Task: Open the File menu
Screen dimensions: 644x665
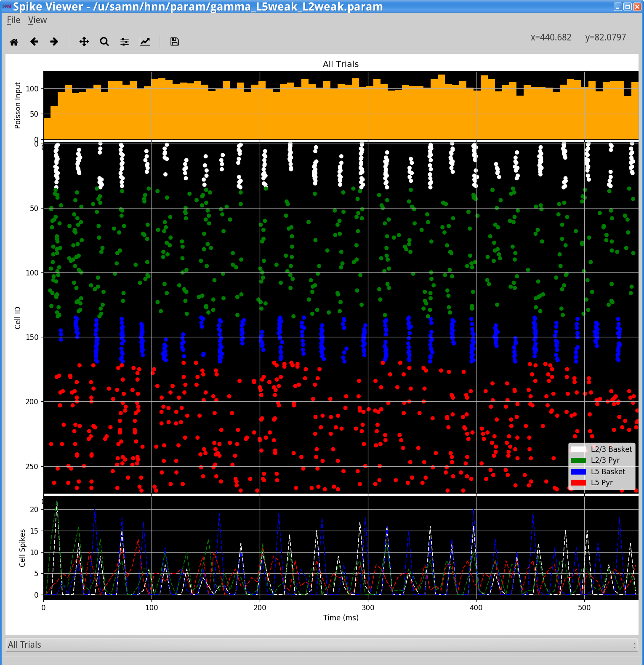Action: 13,20
